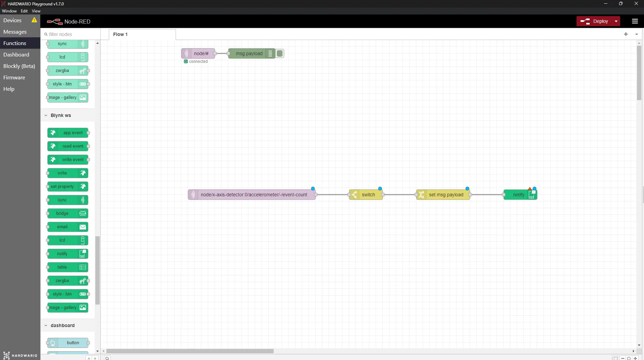Select the upper style - btn palette node
This screenshot has height=360, width=644.
click(x=68, y=84)
